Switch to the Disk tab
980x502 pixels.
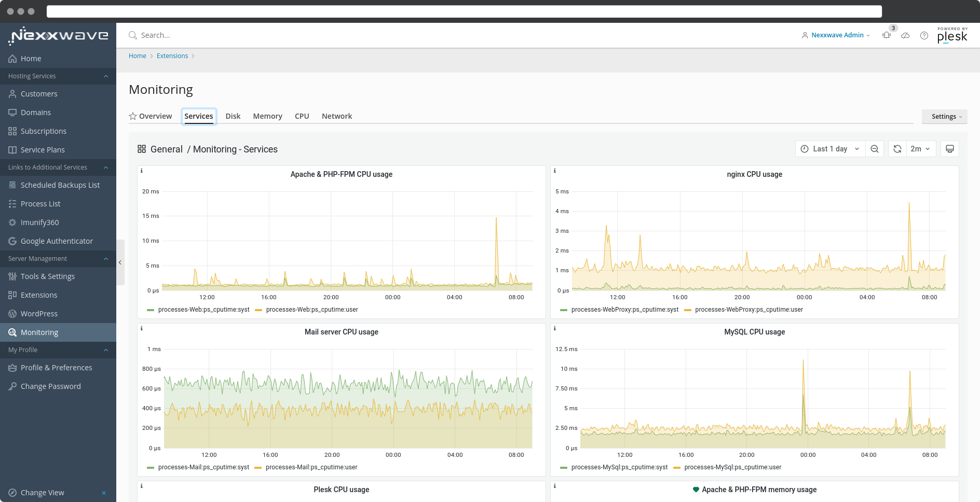[x=233, y=116]
